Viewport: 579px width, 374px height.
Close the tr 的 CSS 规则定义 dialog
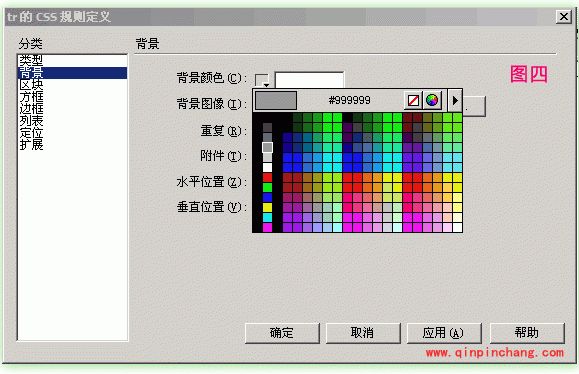coord(563,17)
